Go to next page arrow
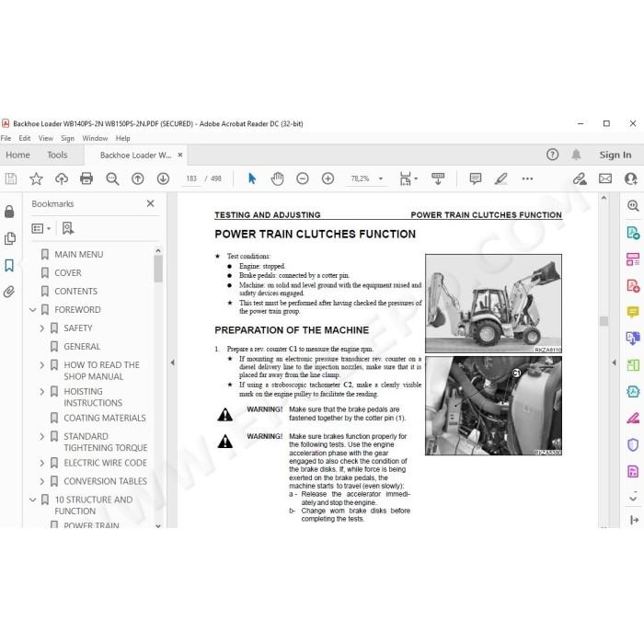 [163, 178]
